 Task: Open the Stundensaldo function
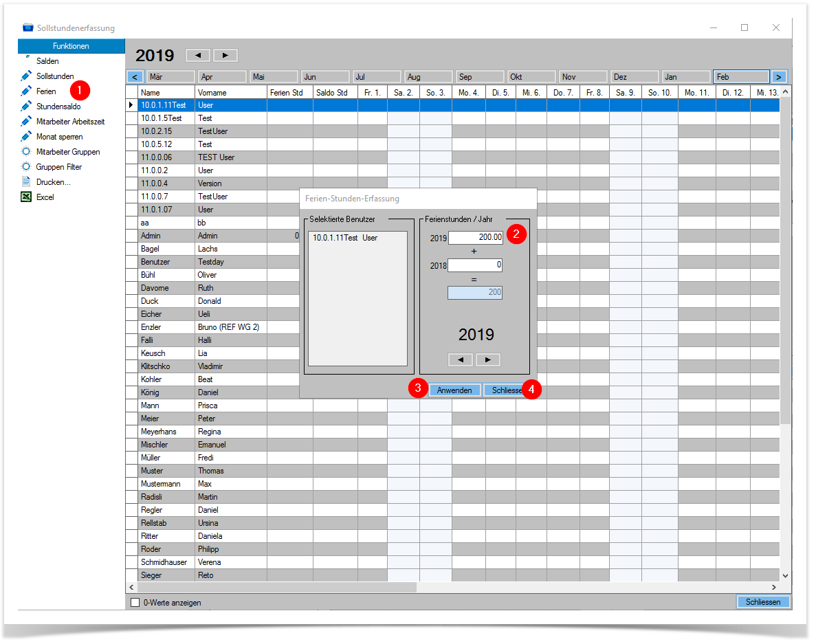[58, 106]
